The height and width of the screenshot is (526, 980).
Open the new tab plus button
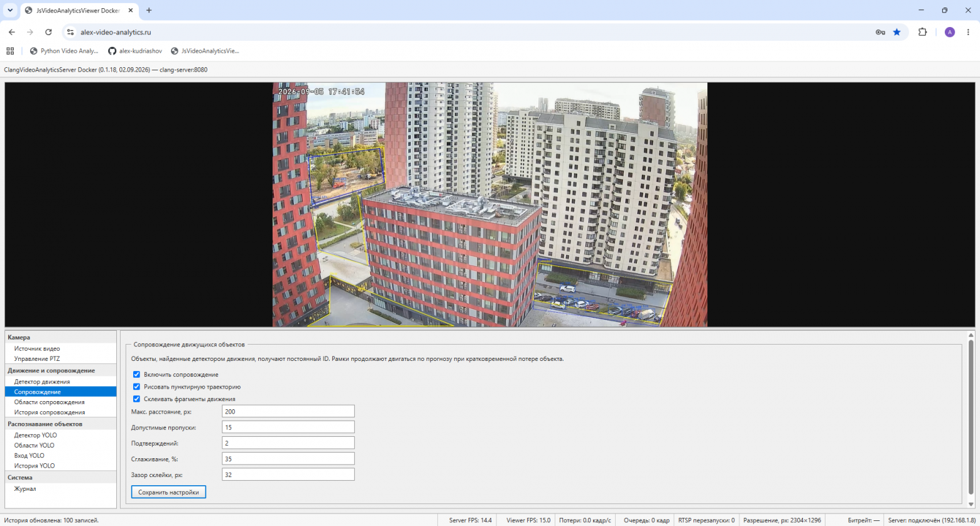(149, 11)
